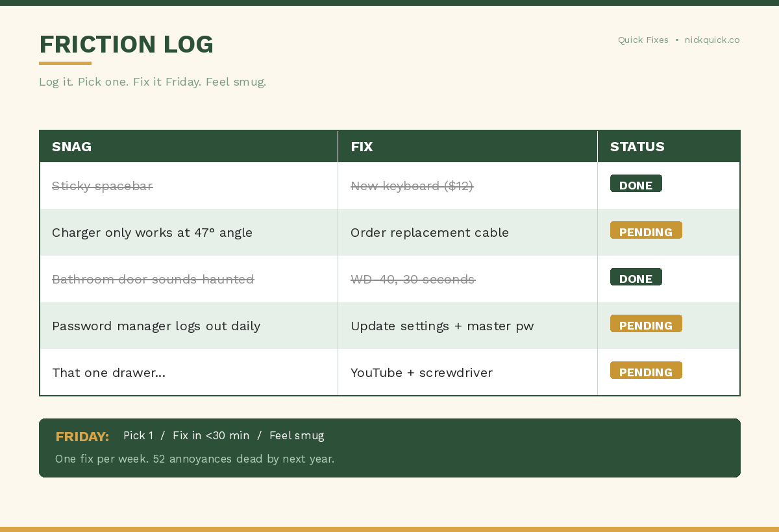Click the crossed-out "Sticky spacebar" entry
The height and width of the screenshot is (532, 779).
click(x=102, y=186)
